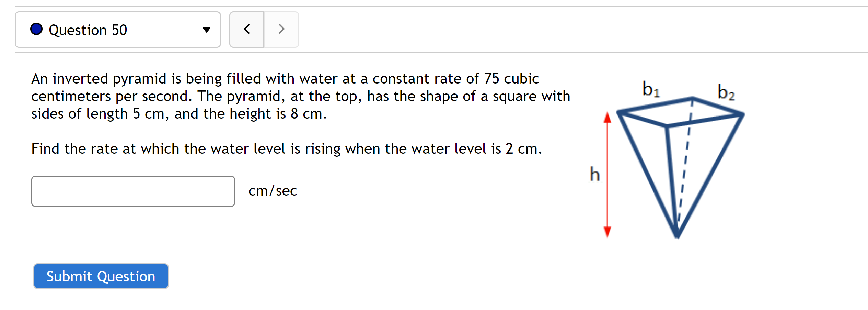Screen dimensions: 868x310
Task: Click the h label on the diagram
Action: click(594, 174)
